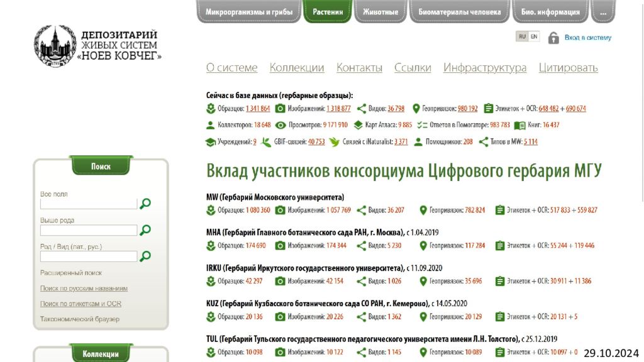Open the Инфраструктура menu link

(485, 67)
